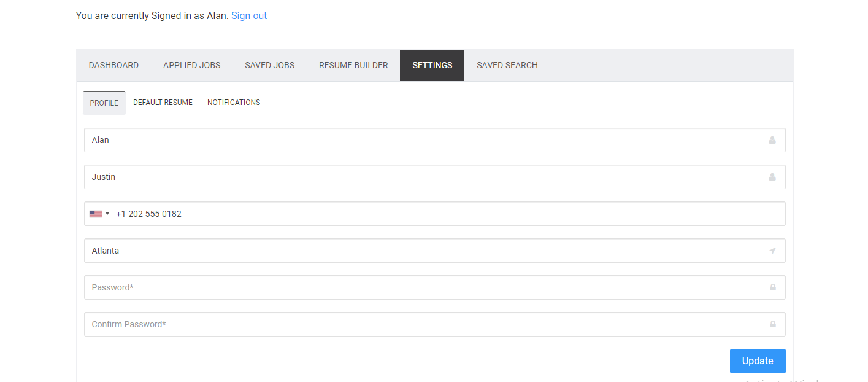The height and width of the screenshot is (382, 868).
Task: Click the US flag icon in phone field
Action: coord(96,213)
